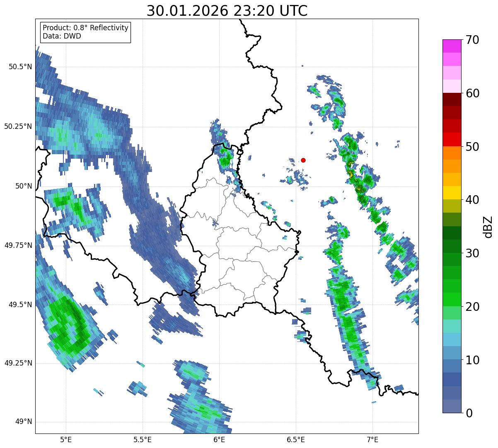Click the dBZ colorbar axis label
The width and height of the screenshot is (498, 448).
(x=488, y=227)
